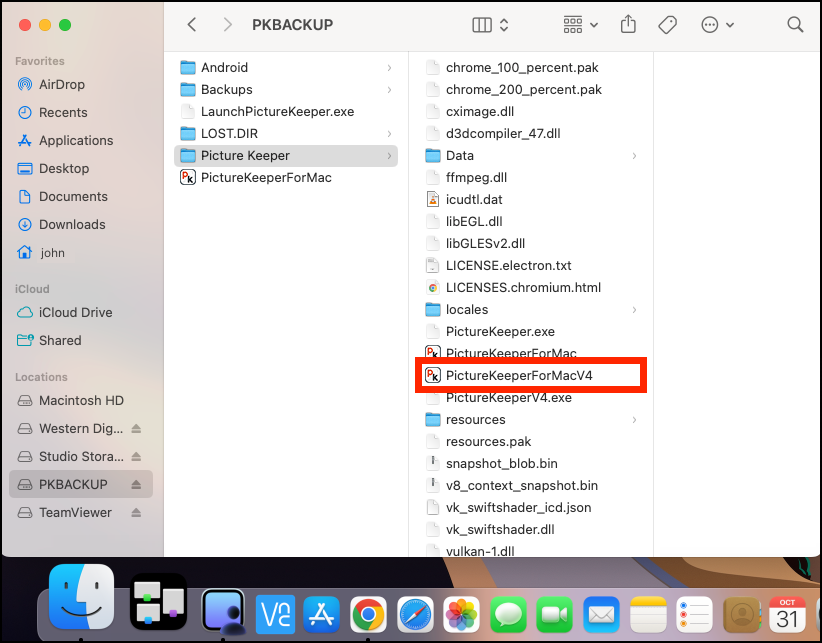Screen dimensions: 822x643
Task: Open Photos from the Dock
Action: 461,614
